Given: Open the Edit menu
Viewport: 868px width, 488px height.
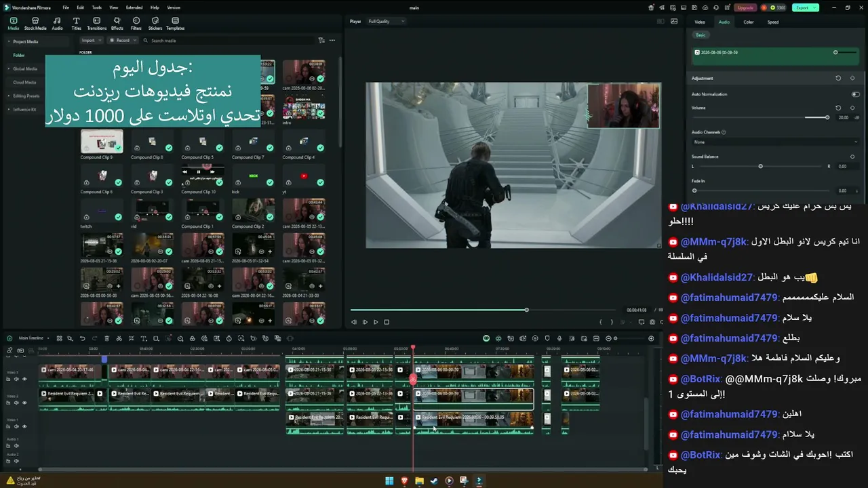Looking at the screenshot, I should click(80, 7).
